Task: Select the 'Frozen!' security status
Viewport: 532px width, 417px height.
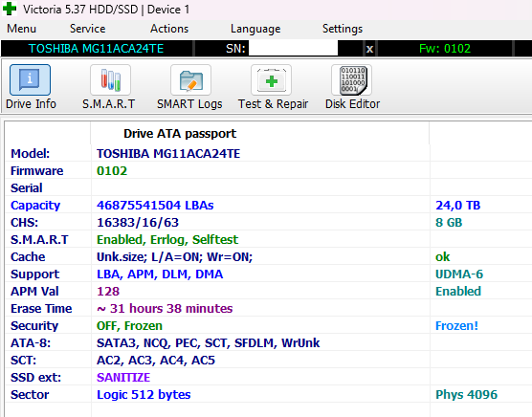Action: tap(456, 326)
